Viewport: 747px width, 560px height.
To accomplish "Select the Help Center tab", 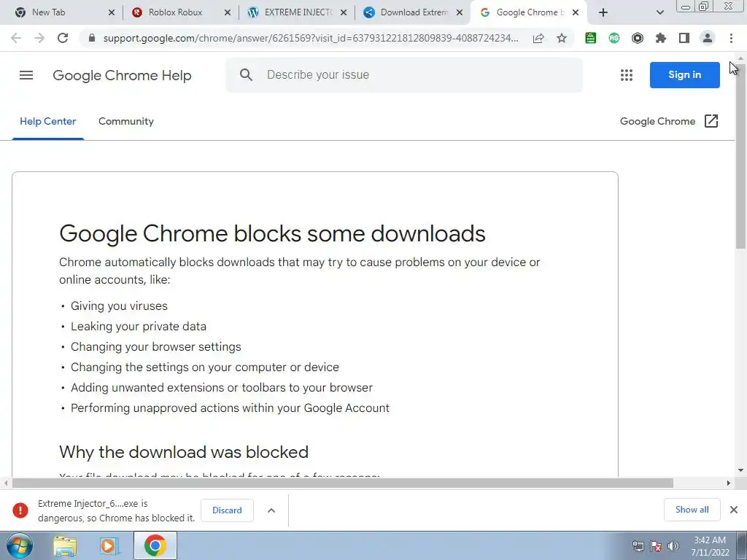I will coord(47,122).
